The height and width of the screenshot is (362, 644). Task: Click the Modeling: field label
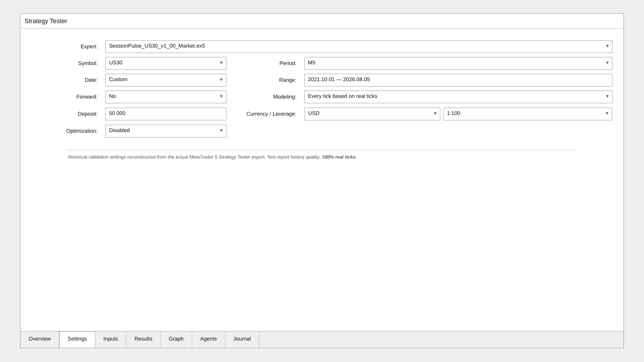[284, 97]
